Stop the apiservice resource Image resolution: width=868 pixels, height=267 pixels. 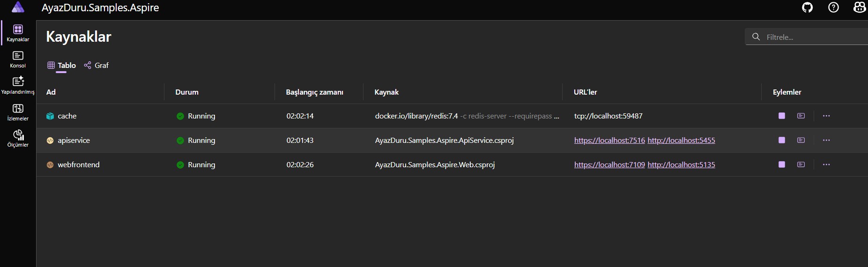point(781,140)
